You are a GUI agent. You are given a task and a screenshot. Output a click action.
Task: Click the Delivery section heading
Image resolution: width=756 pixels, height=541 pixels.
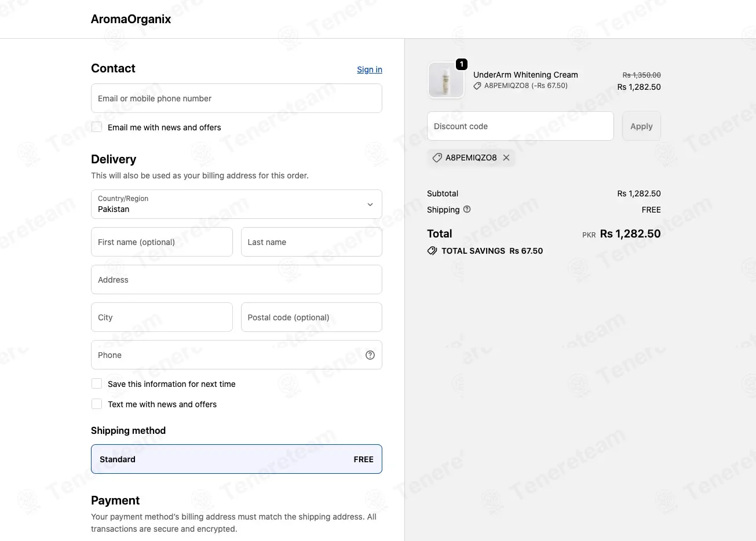point(114,159)
